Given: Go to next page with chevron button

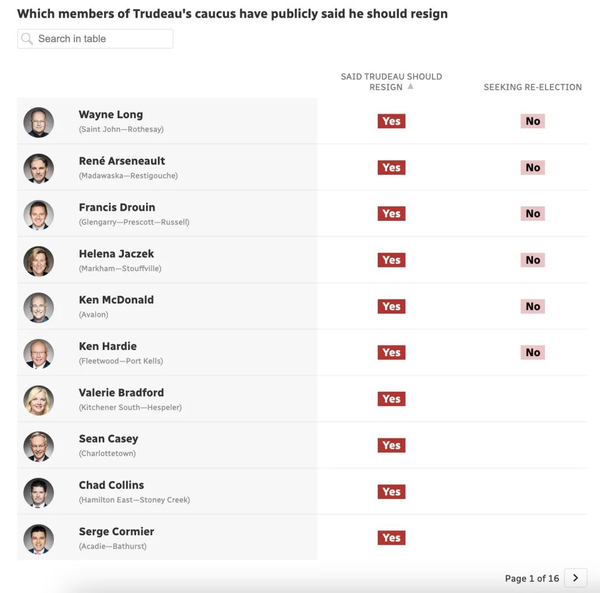Looking at the screenshot, I should (576, 578).
